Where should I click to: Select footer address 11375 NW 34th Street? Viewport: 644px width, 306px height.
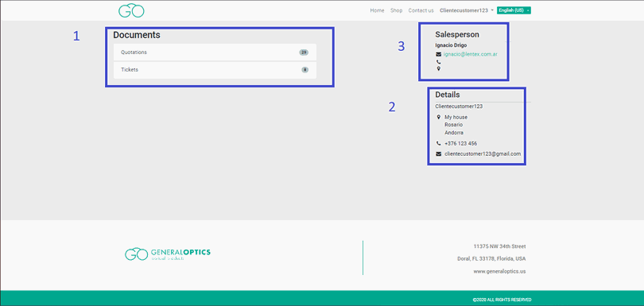(499, 246)
